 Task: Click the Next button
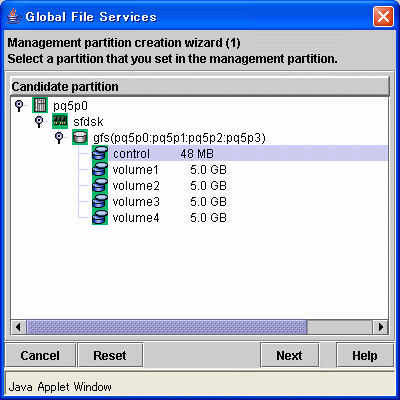[289, 355]
